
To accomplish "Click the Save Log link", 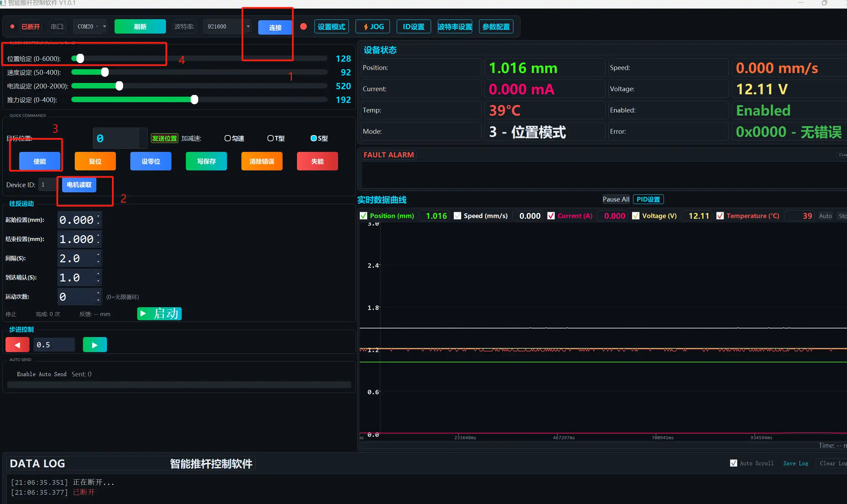I will click(796, 463).
